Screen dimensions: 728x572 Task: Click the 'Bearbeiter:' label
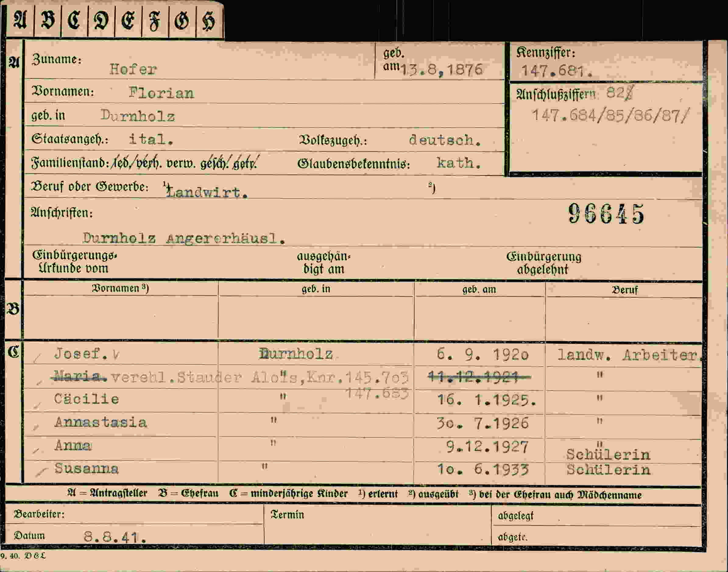tap(39, 514)
